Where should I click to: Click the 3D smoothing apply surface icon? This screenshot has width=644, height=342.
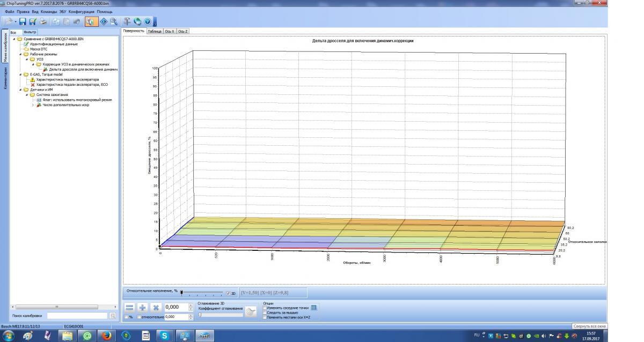pyautogui.click(x=250, y=312)
